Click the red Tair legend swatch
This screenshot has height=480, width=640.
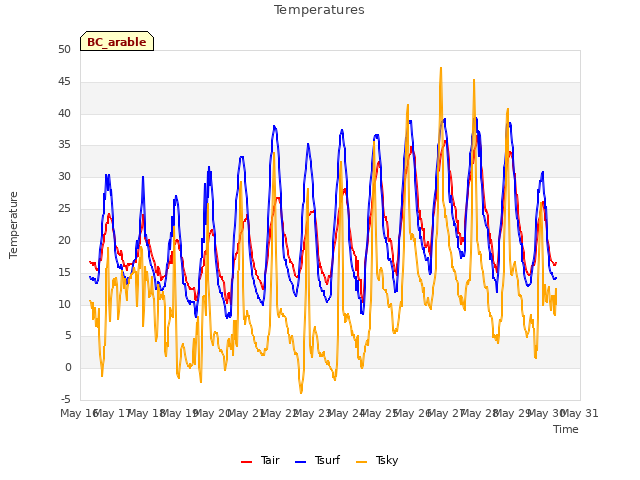(246, 462)
